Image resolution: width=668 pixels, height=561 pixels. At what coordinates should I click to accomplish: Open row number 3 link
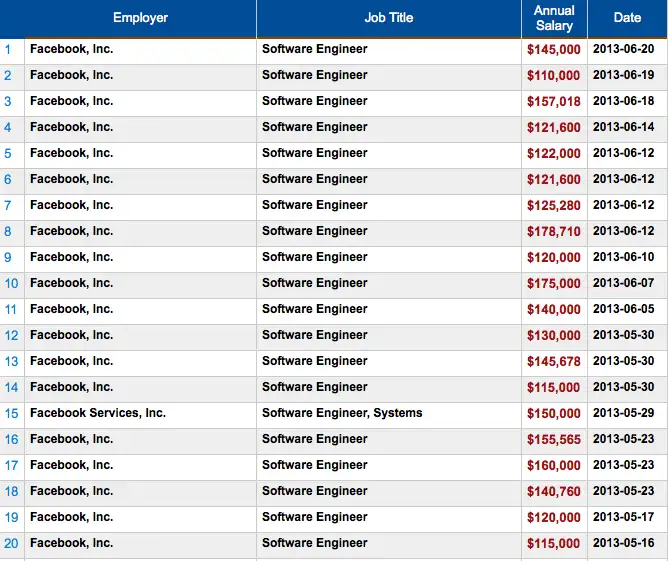point(8,101)
